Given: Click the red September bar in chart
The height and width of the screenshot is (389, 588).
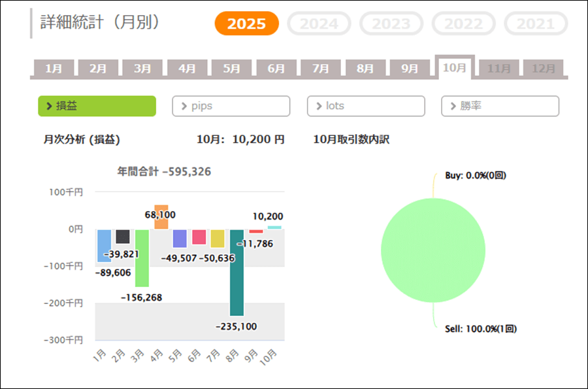Looking at the screenshot, I should [x=256, y=231].
